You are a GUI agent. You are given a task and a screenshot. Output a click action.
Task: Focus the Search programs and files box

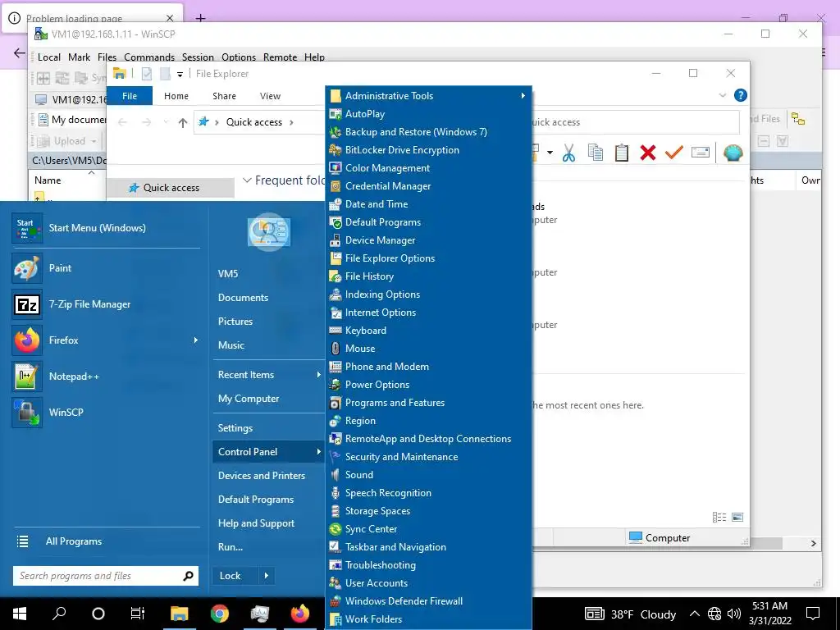coord(106,576)
